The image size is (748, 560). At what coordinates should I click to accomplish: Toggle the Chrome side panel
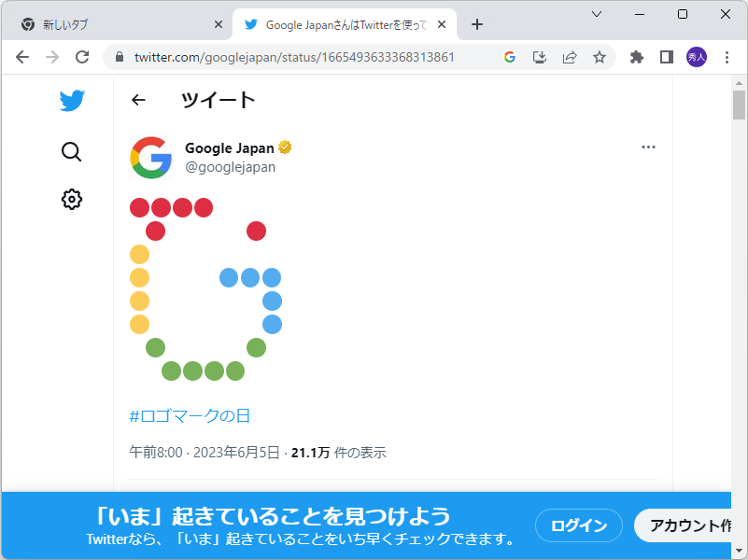coord(666,57)
